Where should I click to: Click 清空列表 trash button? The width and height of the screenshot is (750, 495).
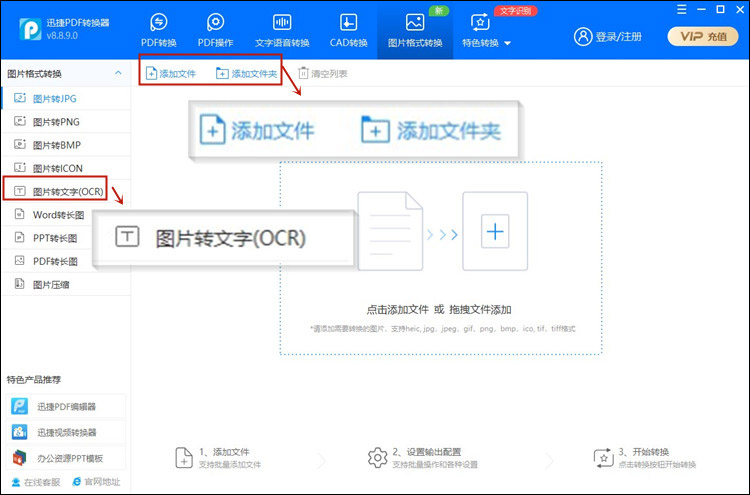(x=323, y=73)
